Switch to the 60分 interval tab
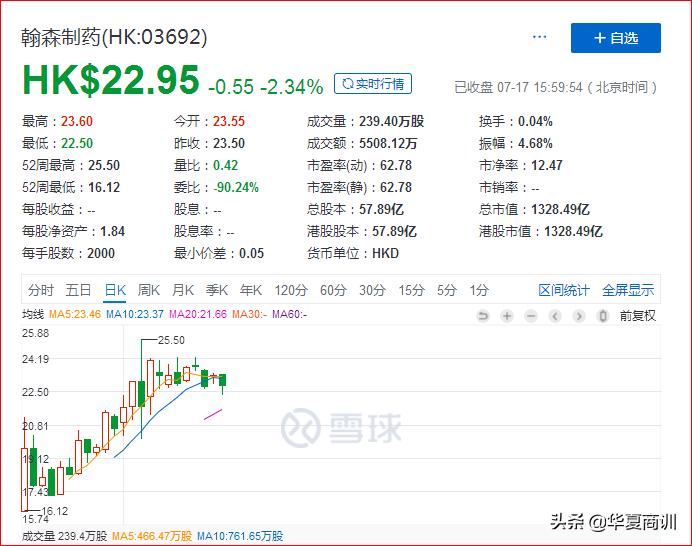 (x=333, y=290)
